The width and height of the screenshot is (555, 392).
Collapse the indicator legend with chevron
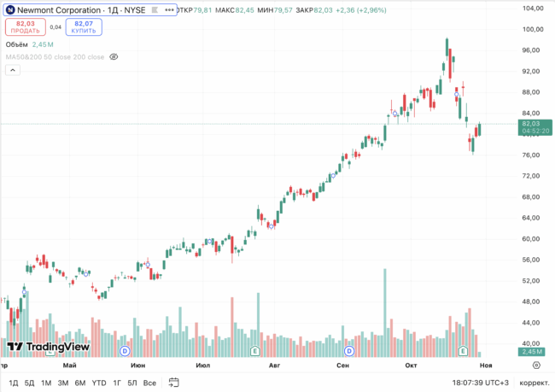click(x=12, y=71)
